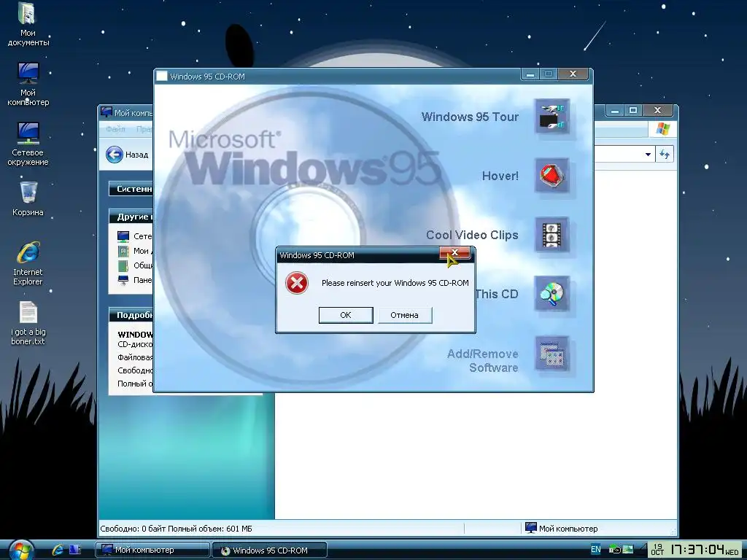The height and width of the screenshot is (560, 747).
Task: Open the Сетевое network link in Другие места
Action: coord(135,236)
